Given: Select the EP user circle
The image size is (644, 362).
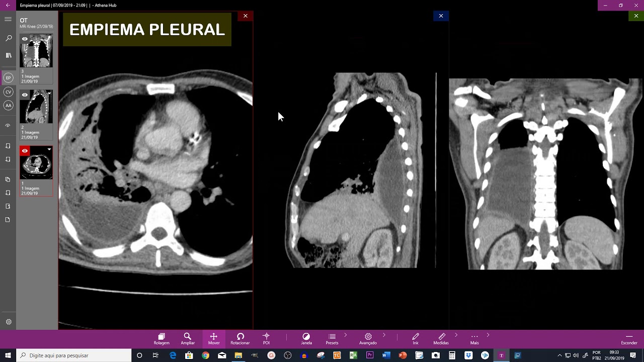Looking at the screenshot, I should point(8,78).
